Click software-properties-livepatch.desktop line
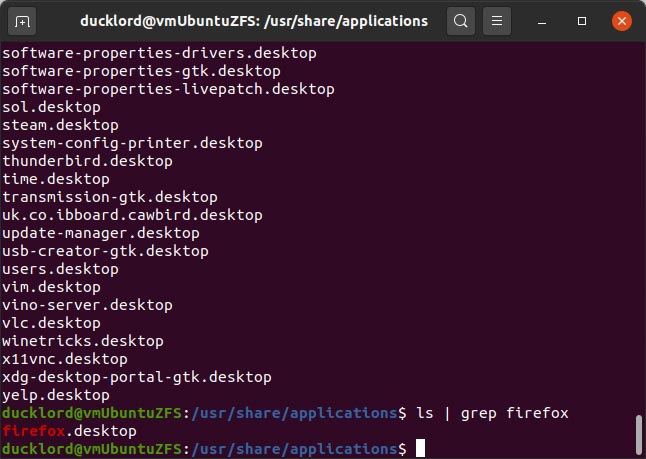The image size is (646, 459). pos(169,89)
